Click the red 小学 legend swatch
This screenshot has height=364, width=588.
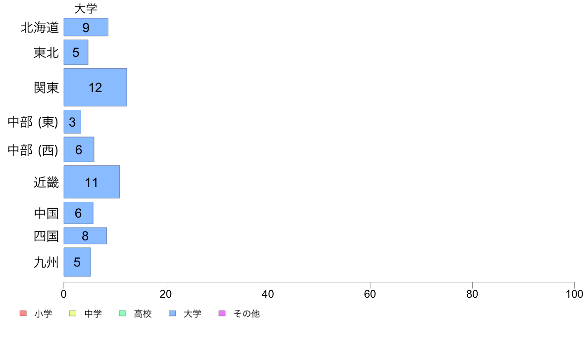click(x=23, y=314)
